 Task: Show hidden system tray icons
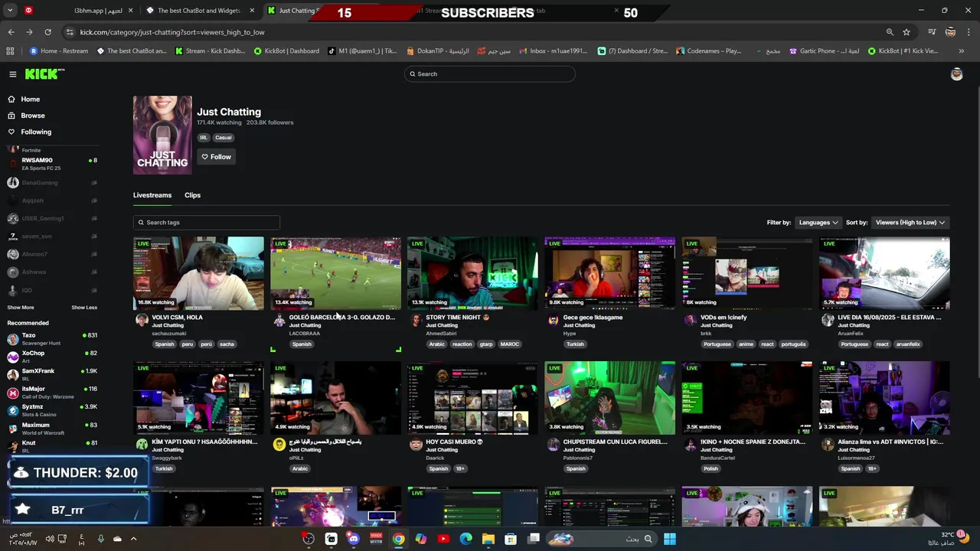point(133,539)
